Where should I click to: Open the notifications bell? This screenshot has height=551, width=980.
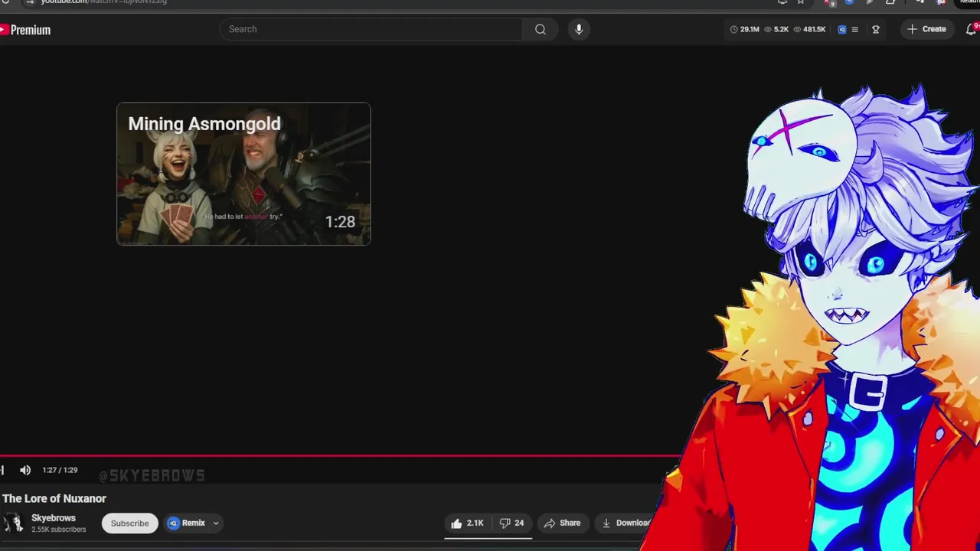coord(971,29)
